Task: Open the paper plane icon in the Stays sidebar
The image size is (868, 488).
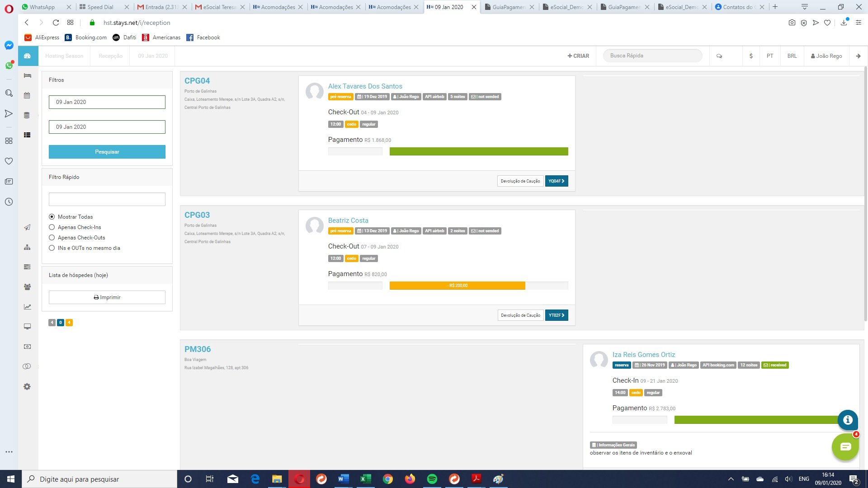Action: (27, 227)
